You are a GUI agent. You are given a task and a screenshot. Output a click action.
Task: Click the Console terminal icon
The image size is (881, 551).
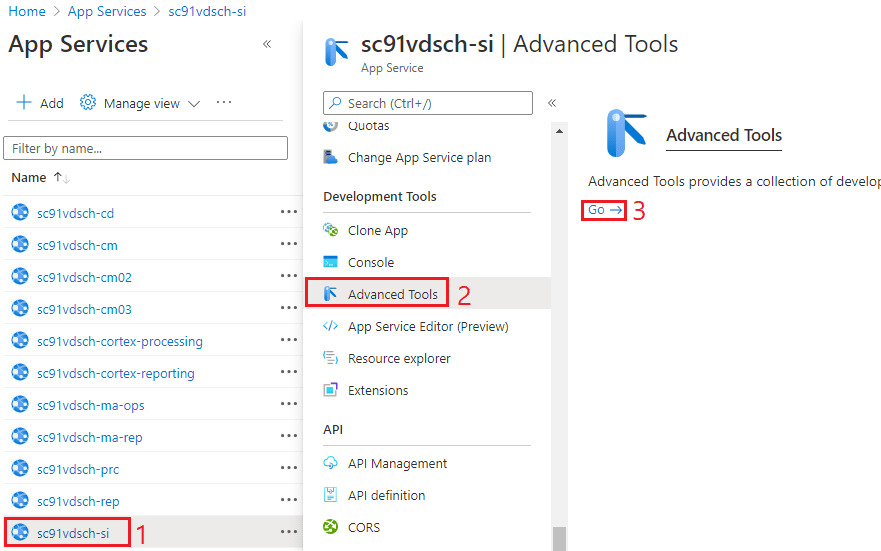click(330, 262)
